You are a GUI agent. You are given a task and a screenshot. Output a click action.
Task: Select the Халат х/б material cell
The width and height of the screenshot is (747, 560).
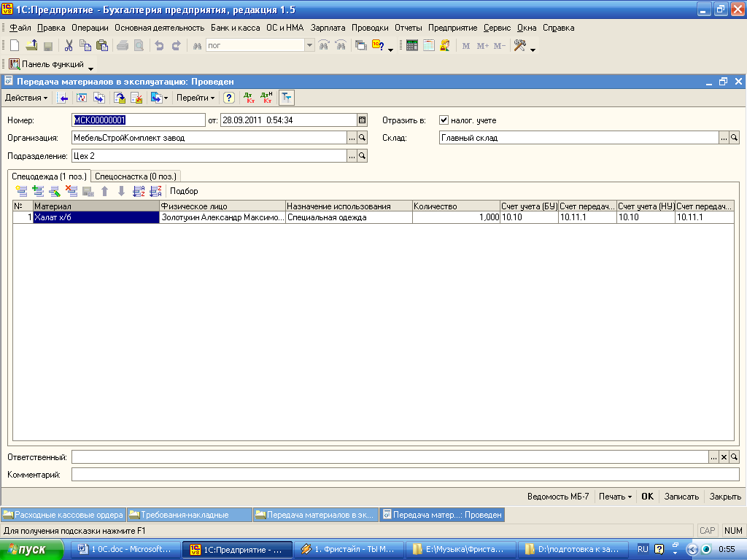pyautogui.click(x=96, y=217)
